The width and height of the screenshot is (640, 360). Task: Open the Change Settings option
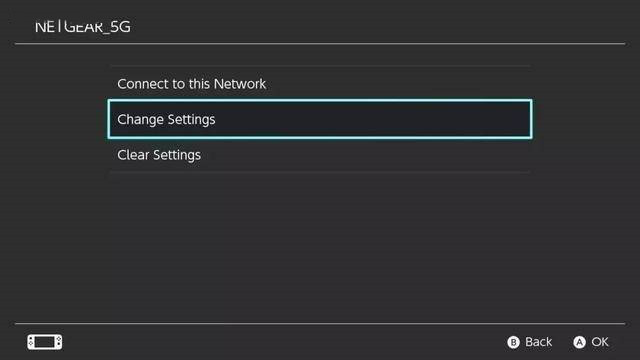[320, 119]
